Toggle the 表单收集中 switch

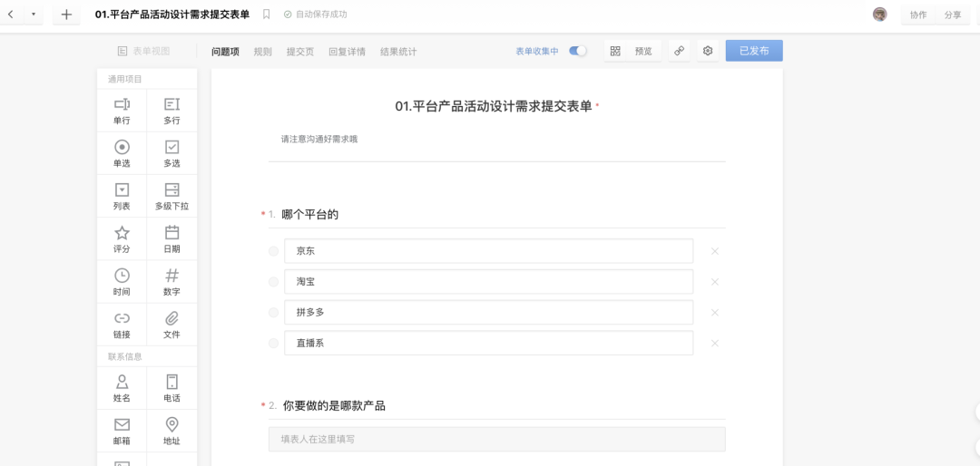click(577, 52)
